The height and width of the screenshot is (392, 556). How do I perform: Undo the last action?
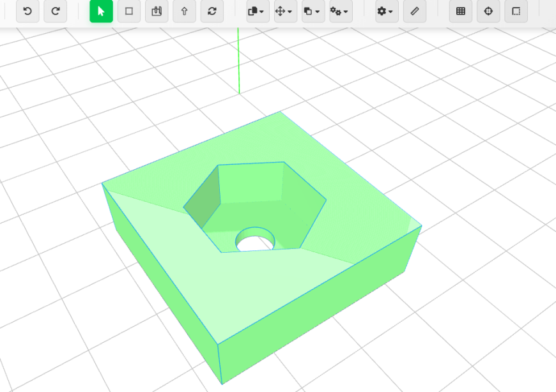[27, 11]
